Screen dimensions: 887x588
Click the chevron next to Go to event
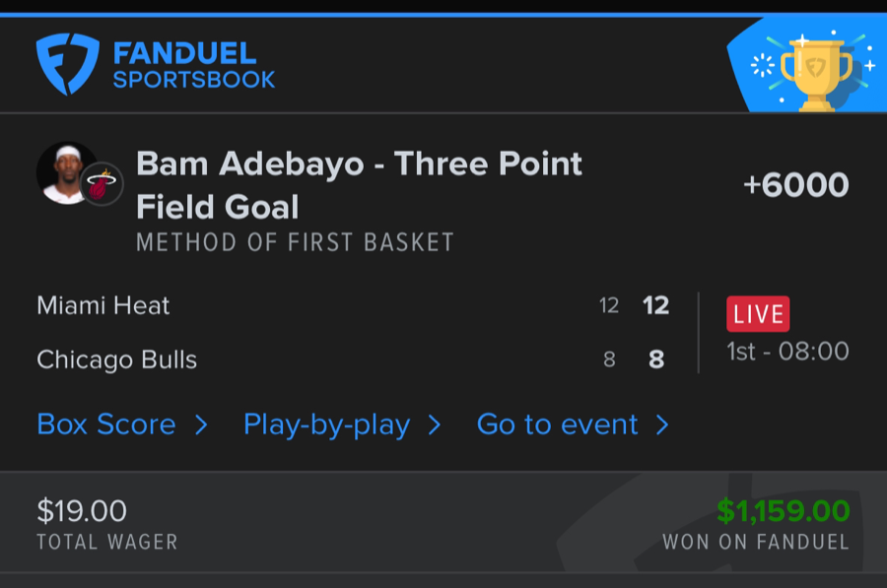662,425
